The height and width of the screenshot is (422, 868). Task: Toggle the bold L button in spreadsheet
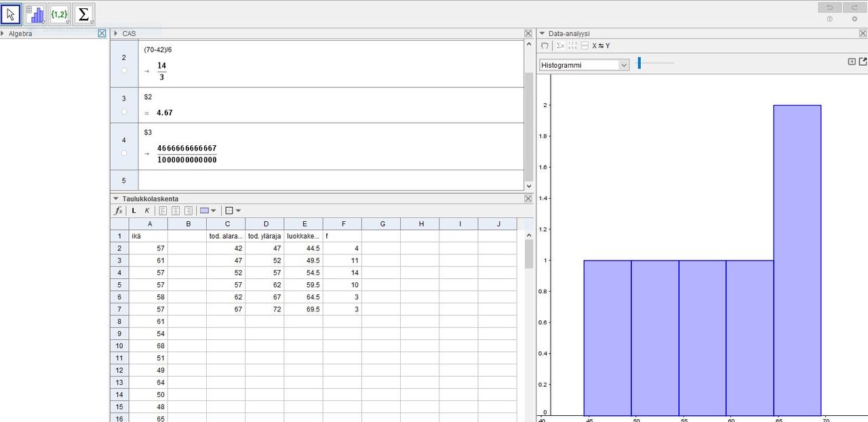click(x=134, y=211)
